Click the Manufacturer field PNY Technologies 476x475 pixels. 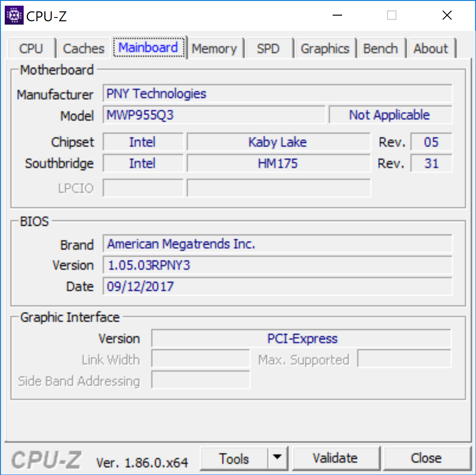tap(277, 94)
